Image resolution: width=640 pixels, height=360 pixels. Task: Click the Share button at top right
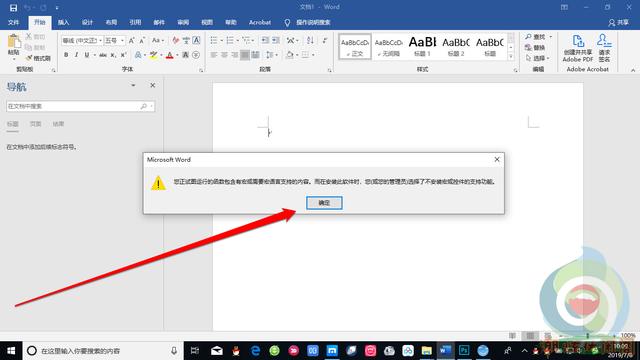tap(618, 22)
